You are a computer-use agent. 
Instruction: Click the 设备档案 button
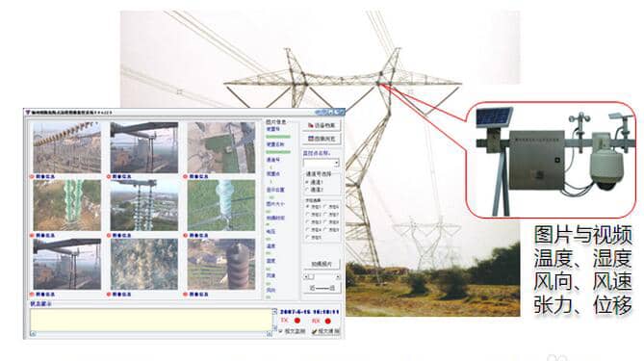(322, 125)
